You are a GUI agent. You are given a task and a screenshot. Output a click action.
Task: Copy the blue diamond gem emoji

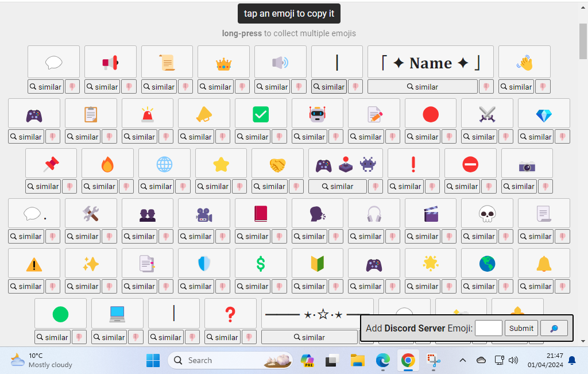(544, 114)
